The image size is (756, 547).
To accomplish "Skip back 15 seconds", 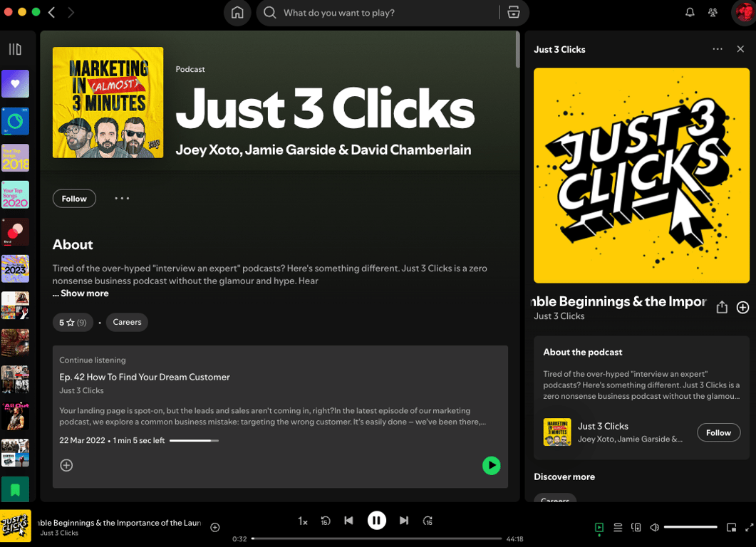I will [326, 521].
